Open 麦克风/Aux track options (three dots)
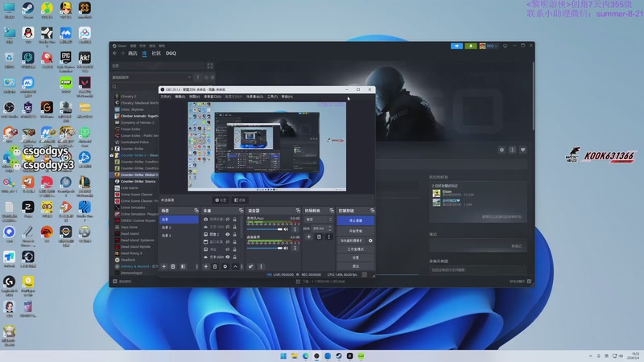Viewport: 644px width, 362px height. [295, 229]
